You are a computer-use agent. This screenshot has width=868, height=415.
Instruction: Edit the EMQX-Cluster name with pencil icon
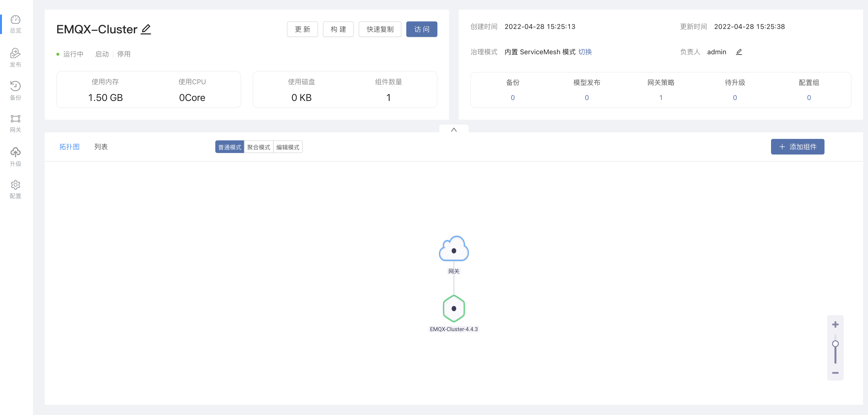(x=146, y=29)
